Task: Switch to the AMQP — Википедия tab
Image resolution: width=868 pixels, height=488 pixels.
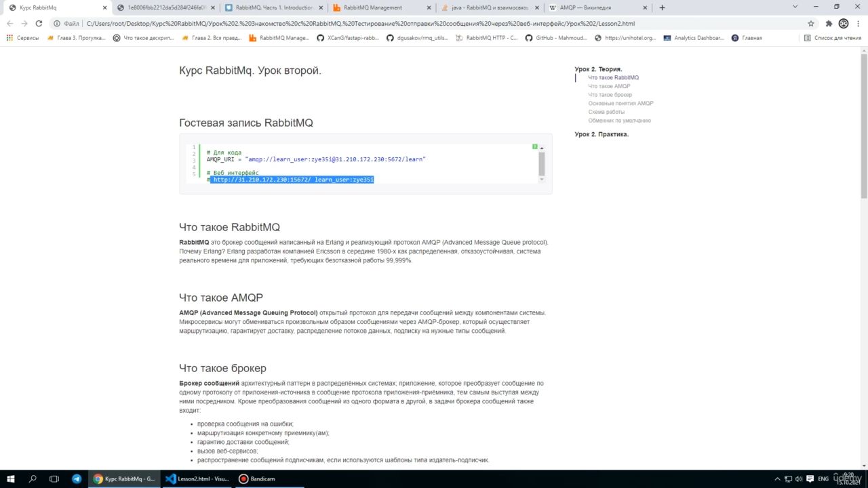Action: (x=586, y=7)
